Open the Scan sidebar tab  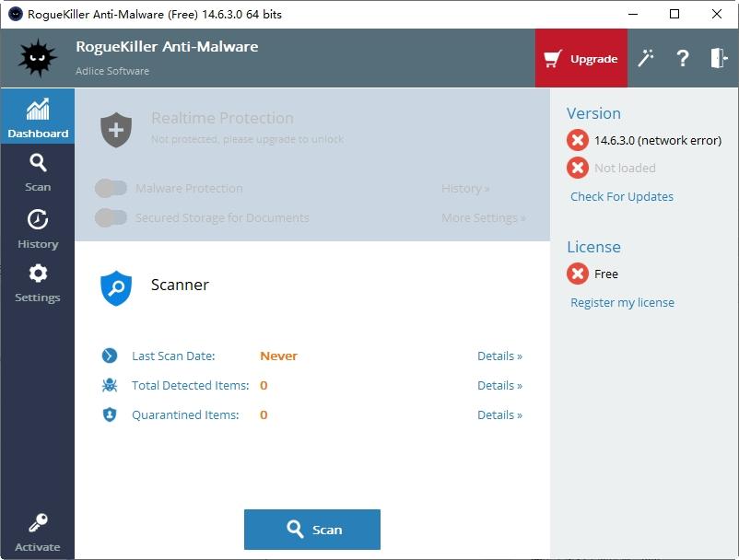(x=37, y=172)
